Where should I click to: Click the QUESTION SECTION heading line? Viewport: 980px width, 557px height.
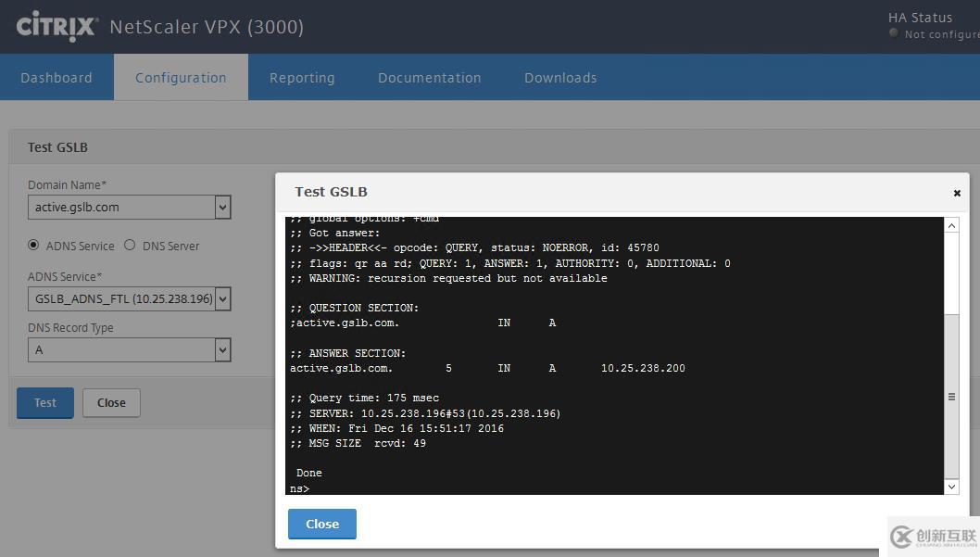click(355, 308)
